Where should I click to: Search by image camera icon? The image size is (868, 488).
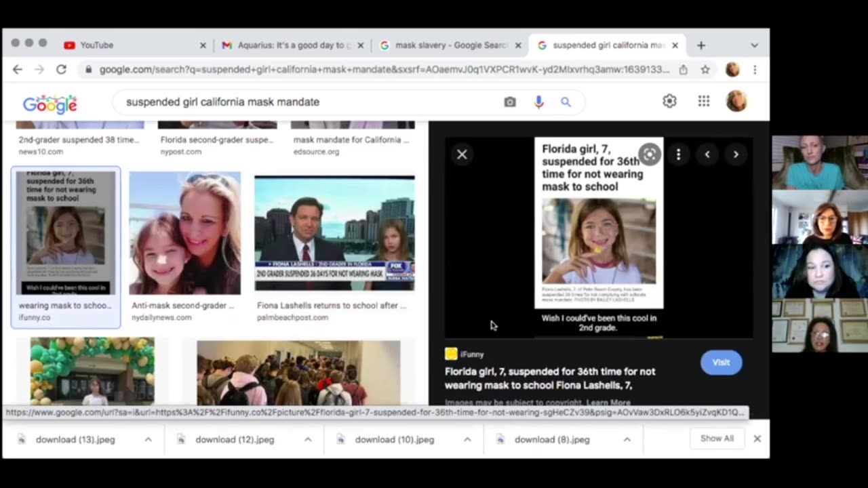[x=510, y=102]
